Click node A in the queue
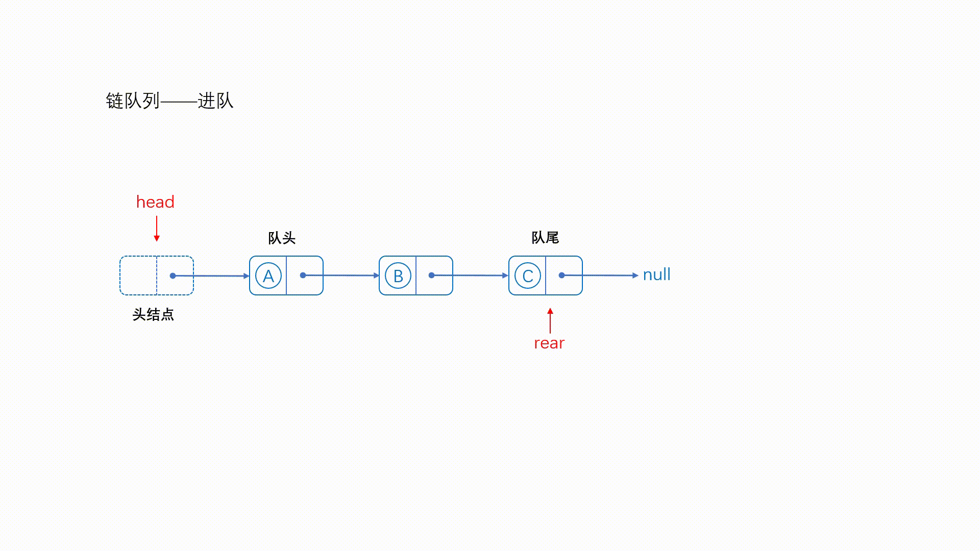The width and height of the screenshot is (980, 551). [x=268, y=275]
